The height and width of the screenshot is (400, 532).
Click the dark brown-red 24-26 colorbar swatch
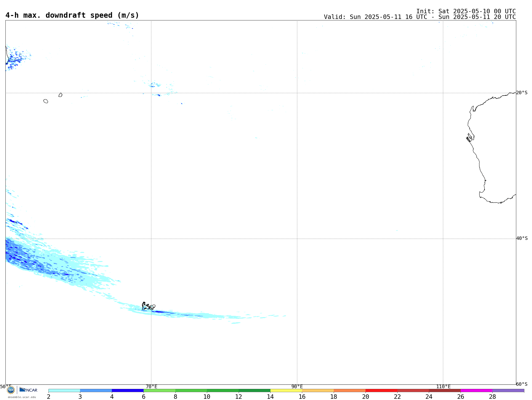[x=445, y=391]
